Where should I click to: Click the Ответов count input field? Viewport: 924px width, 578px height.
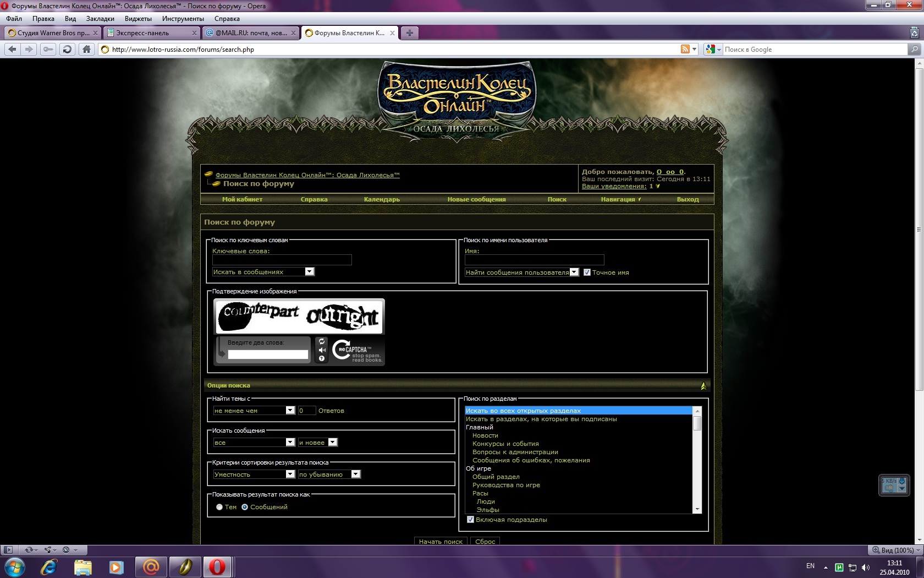[307, 410]
